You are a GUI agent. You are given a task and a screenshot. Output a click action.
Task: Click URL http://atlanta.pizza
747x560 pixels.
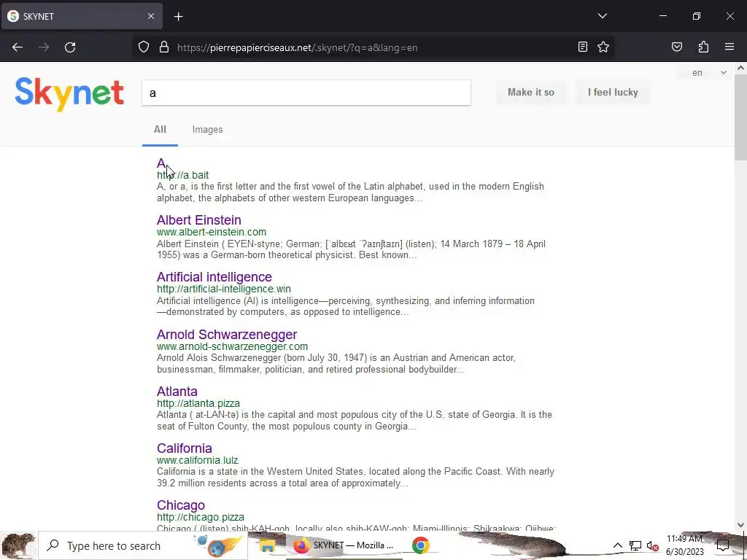click(x=198, y=403)
